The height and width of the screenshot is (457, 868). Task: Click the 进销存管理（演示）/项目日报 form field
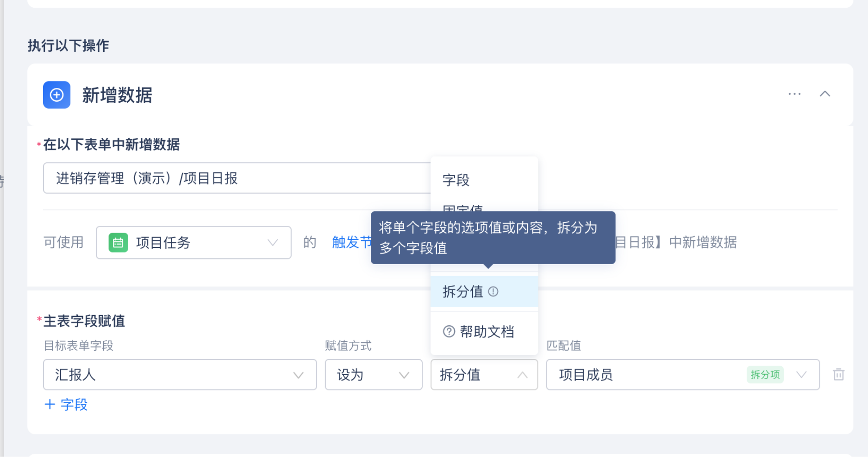tap(237, 178)
